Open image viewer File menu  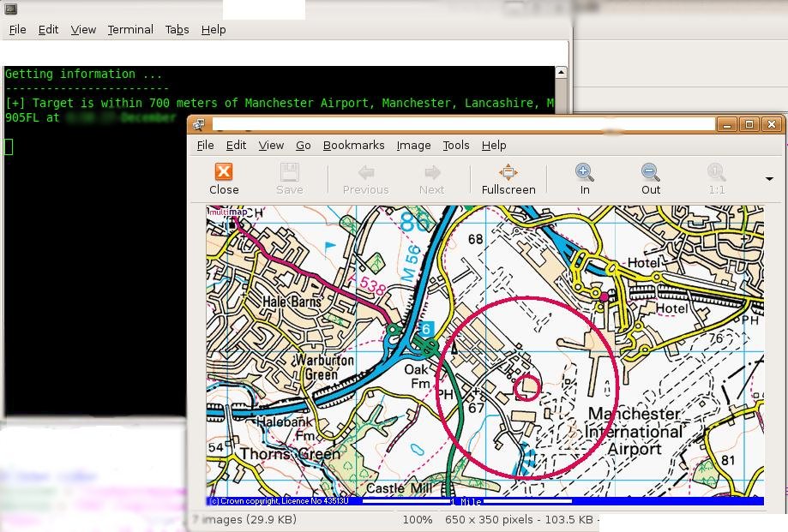[205, 145]
